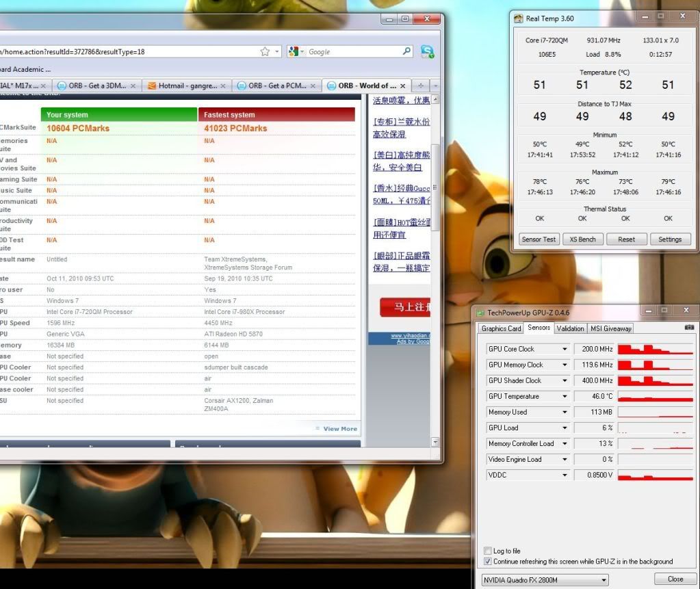Screen dimensions: 700x589
Task: Click the red Chinese registration button
Action: pyautogui.click(x=405, y=307)
